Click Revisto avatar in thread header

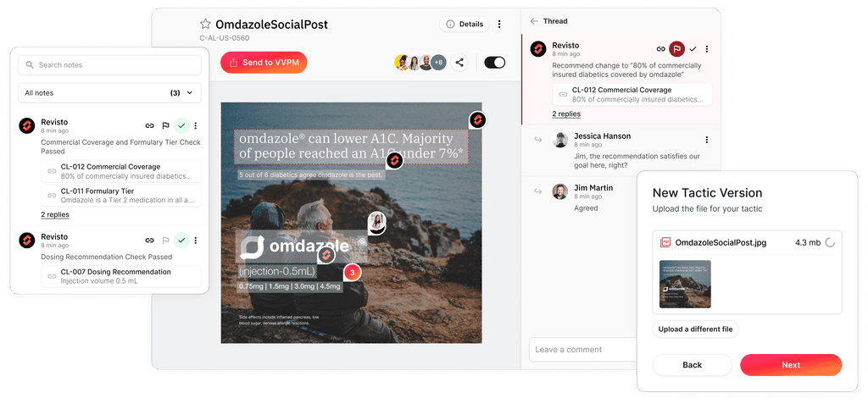point(538,49)
